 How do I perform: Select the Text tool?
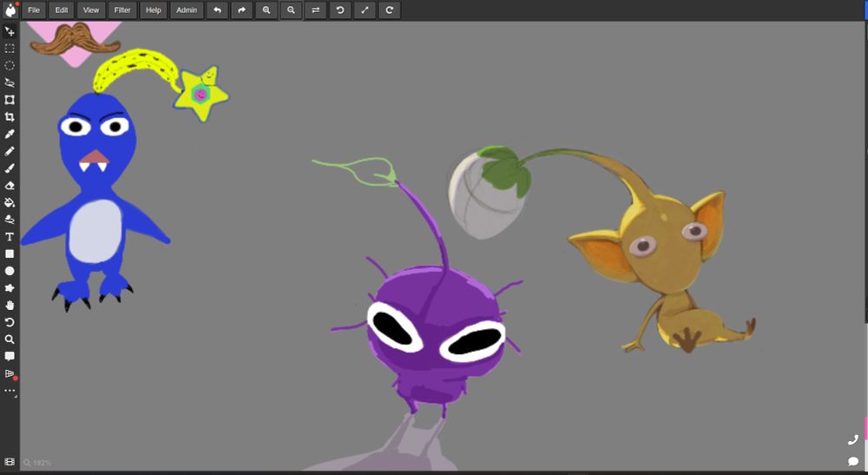tap(10, 237)
